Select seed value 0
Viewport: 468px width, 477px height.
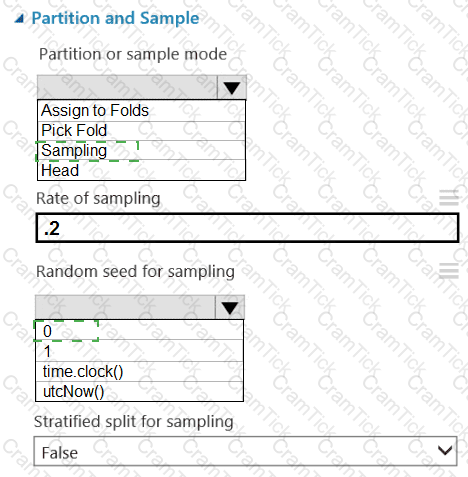click(139, 330)
